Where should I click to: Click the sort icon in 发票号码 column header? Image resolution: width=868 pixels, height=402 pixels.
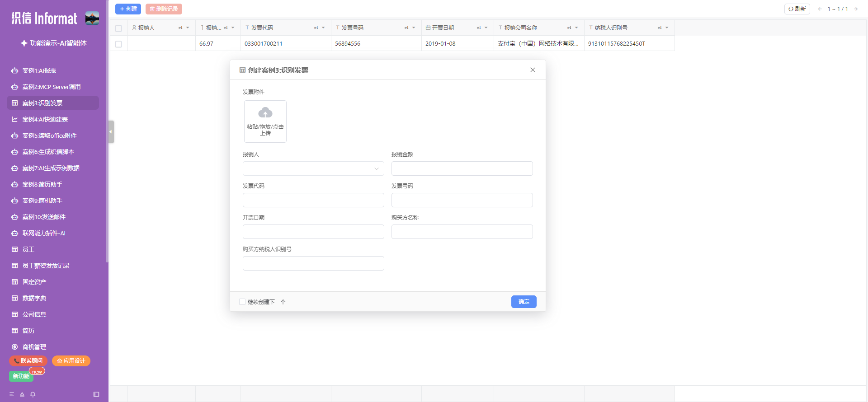click(x=406, y=28)
